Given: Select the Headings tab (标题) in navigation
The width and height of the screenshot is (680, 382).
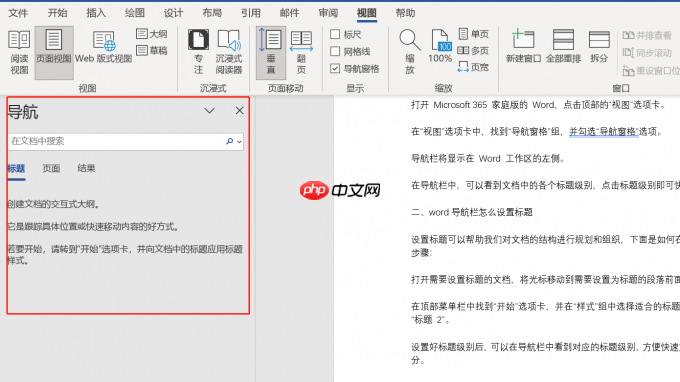Looking at the screenshot, I should (16, 169).
